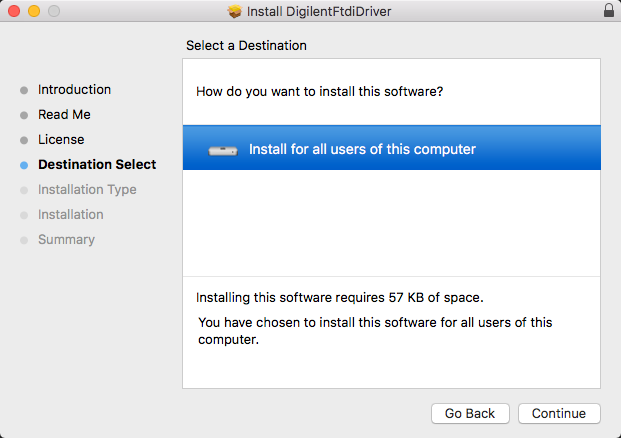The image size is (621, 438).
Task: Click the Go Back button
Action: [x=470, y=413]
